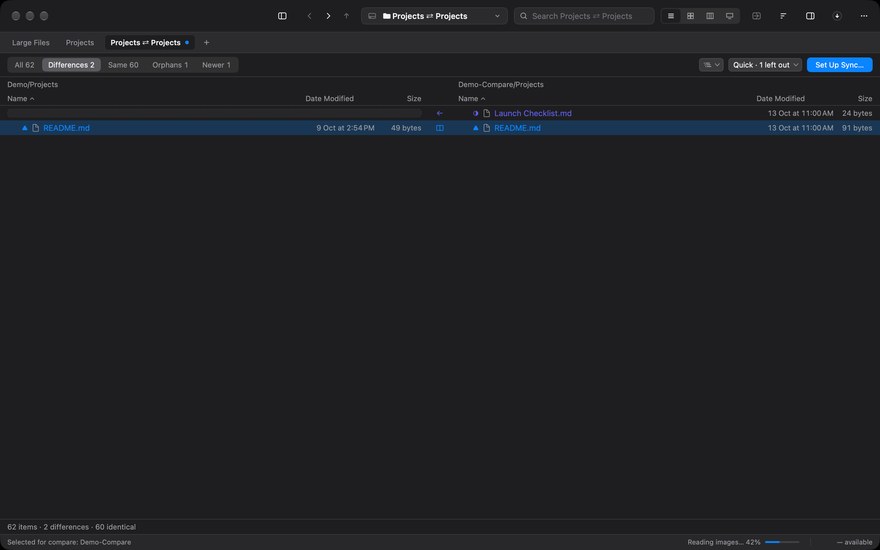Sort left pane by Name
The height and width of the screenshot is (550, 880).
coord(21,99)
